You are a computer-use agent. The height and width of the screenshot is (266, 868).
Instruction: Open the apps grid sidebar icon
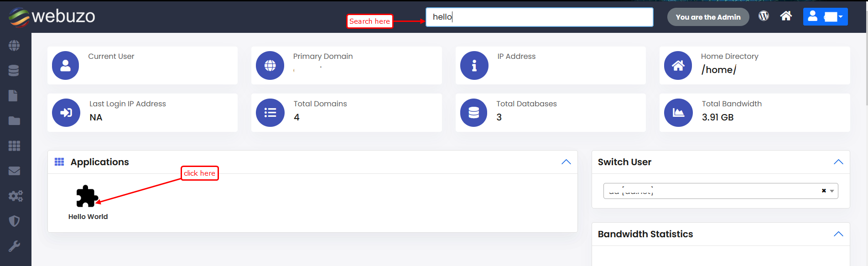(x=14, y=146)
